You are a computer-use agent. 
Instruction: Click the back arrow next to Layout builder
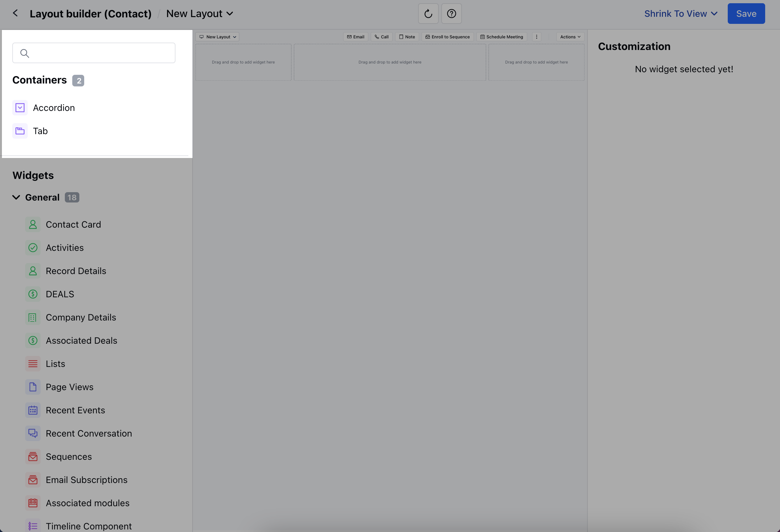pos(15,13)
